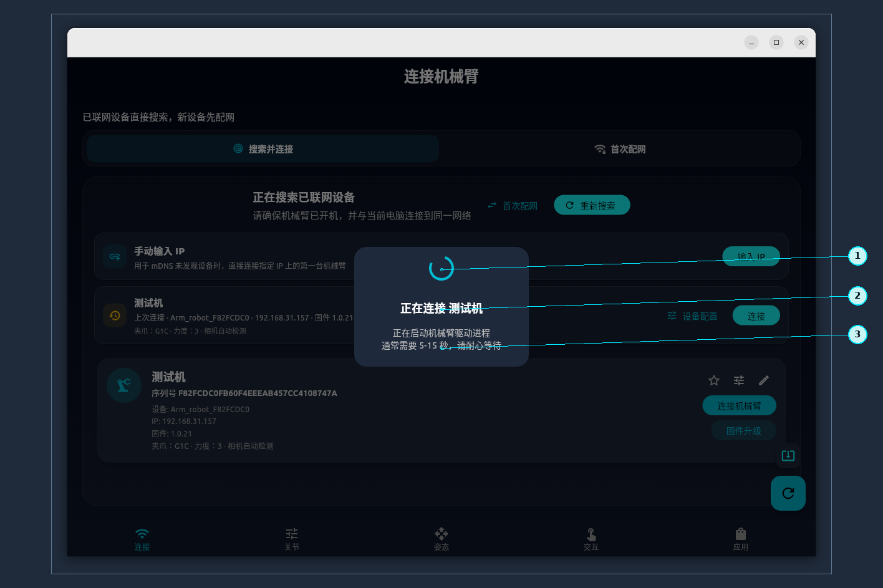Switch to the 交互 bottom navigation tab
Viewport: 883px width, 588px height.
591,539
